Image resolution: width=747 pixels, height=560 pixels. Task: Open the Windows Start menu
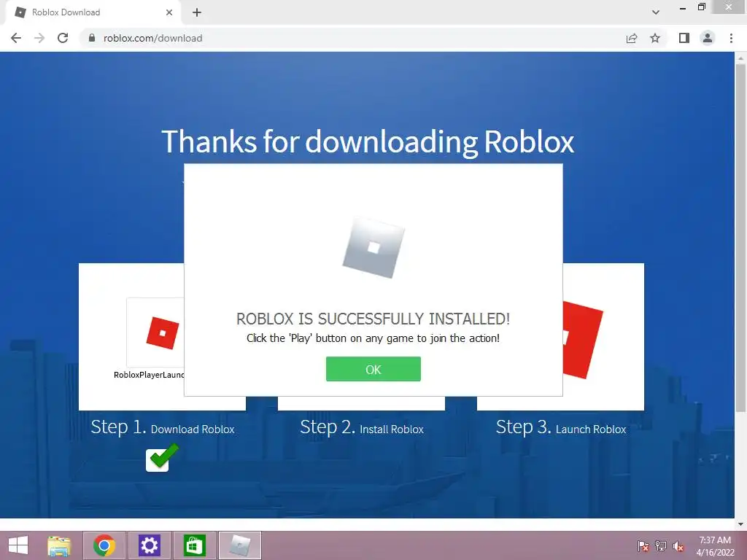click(18, 545)
